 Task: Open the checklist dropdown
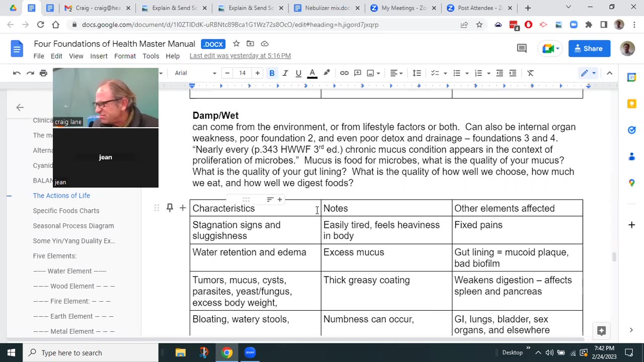[x=439, y=73]
